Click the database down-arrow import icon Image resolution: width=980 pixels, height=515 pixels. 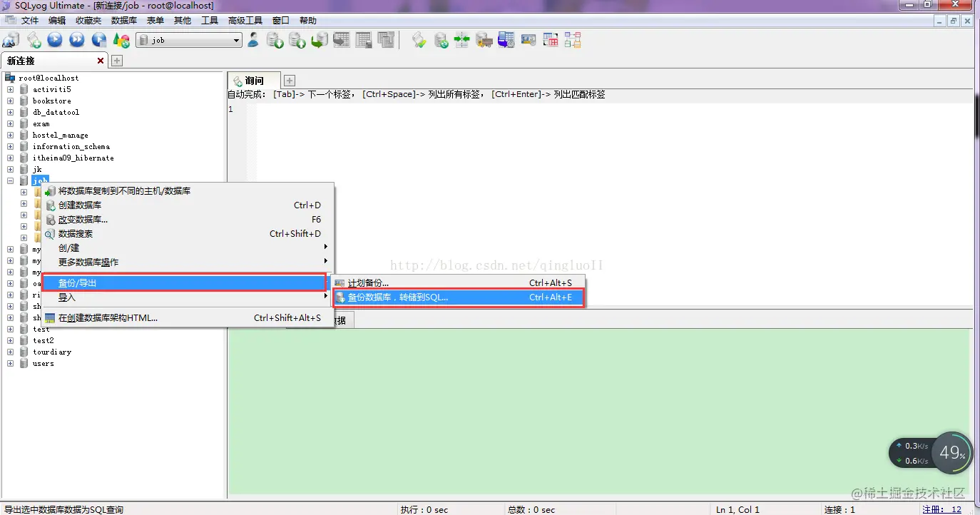(x=275, y=41)
